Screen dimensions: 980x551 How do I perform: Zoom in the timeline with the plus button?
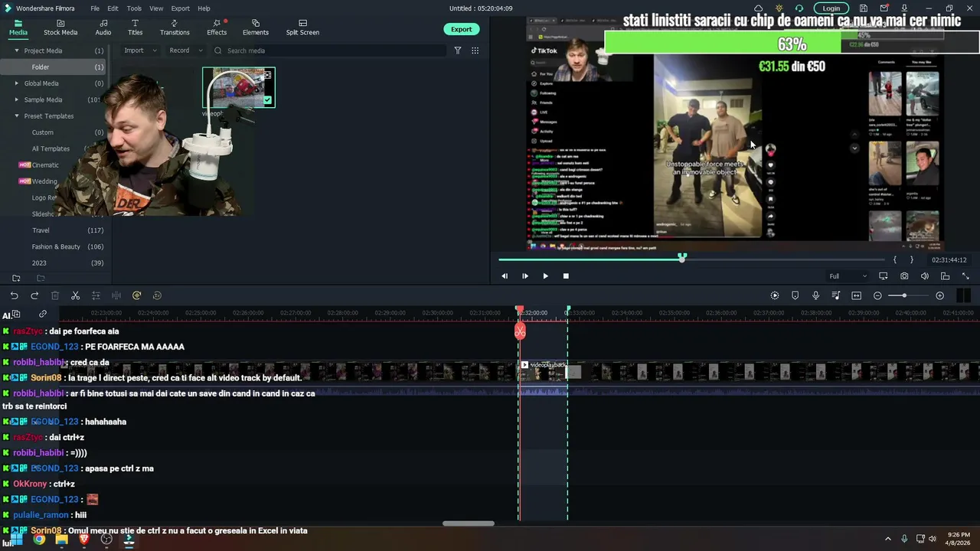(x=939, y=295)
